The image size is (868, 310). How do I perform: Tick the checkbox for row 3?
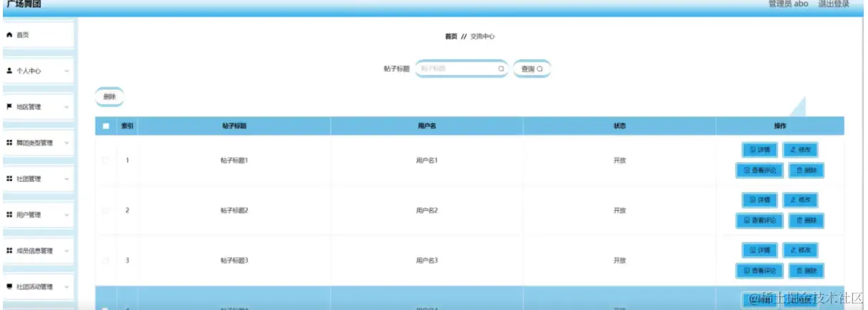[x=106, y=260]
